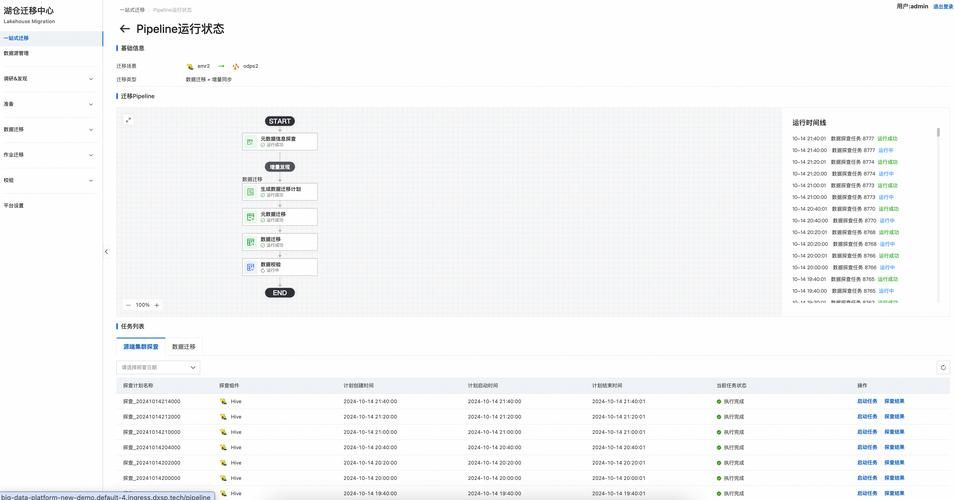Viewport: 954px width, 500px height.
Task: Expand 数据迁移 sidebar section
Action: tap(51, 130)
